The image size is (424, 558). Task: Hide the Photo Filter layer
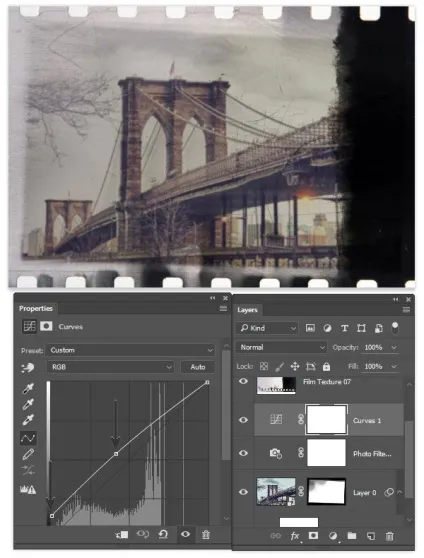(244, 453)
